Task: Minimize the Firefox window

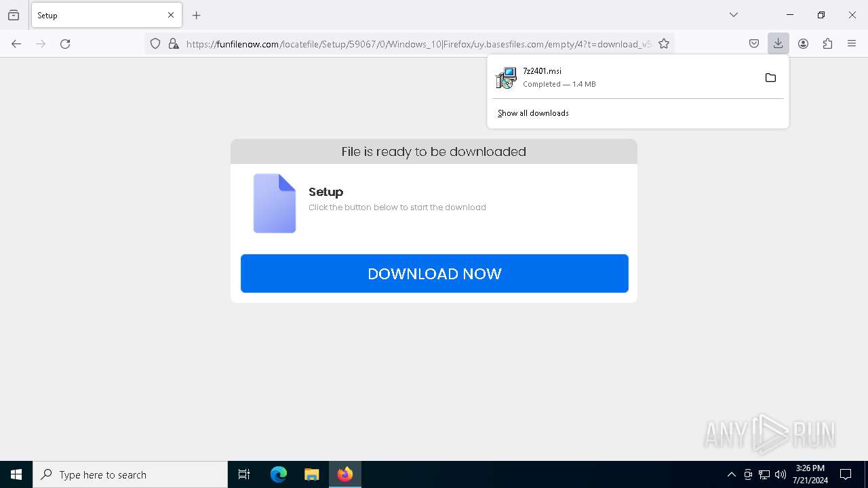Action: (790, 15)
